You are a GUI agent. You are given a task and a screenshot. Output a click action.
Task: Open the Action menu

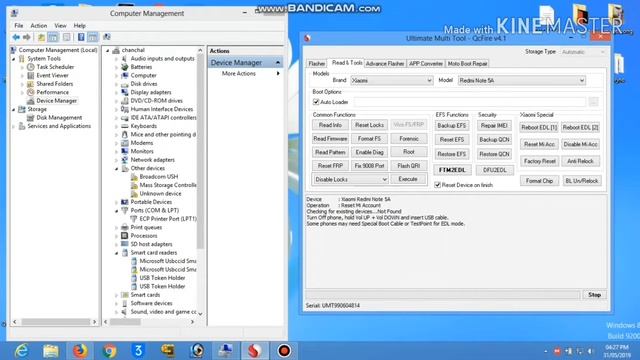click(39, 25)
